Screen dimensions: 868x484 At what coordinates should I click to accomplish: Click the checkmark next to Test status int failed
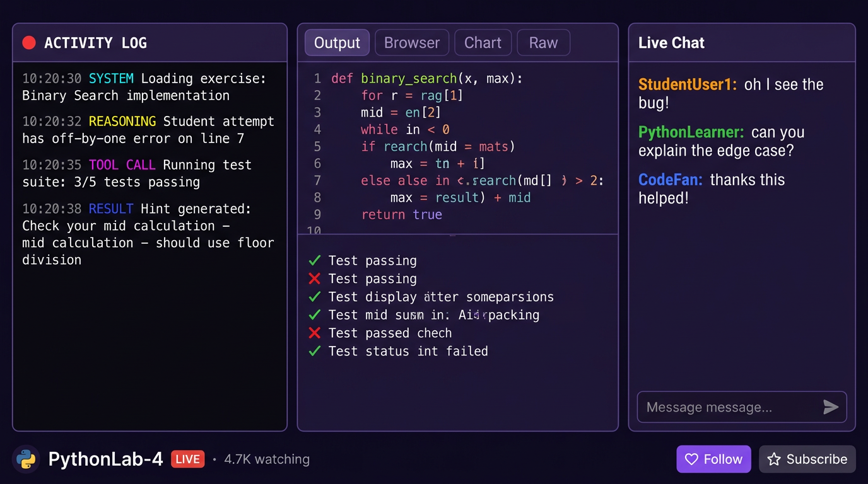coord(314,351)
